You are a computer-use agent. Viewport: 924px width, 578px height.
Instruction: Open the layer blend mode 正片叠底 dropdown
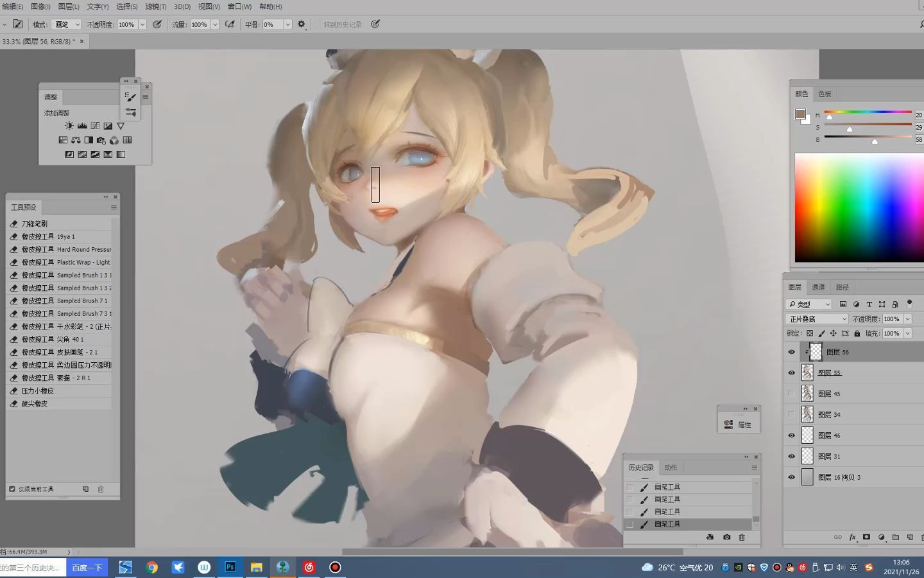click(817, 319)
